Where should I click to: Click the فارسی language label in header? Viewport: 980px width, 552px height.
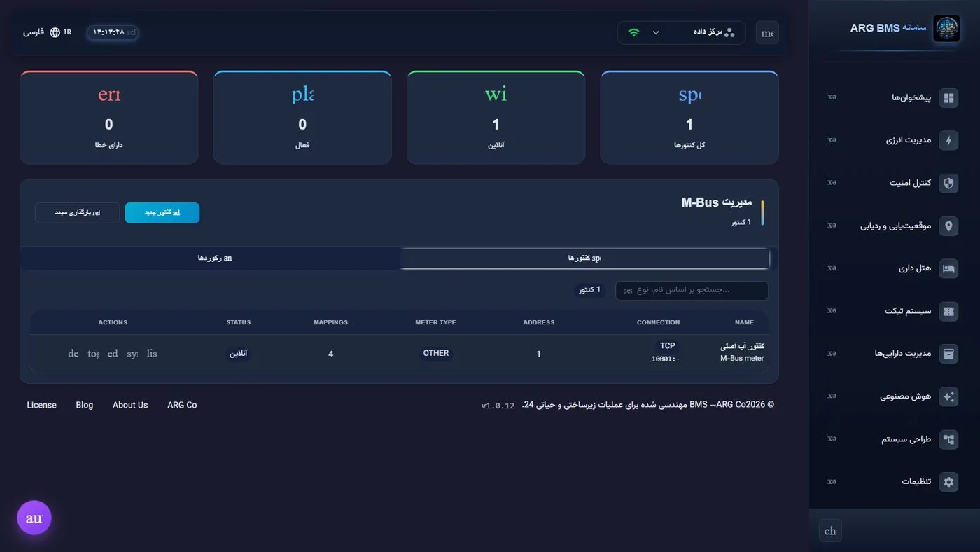click(x=34, y=32)
